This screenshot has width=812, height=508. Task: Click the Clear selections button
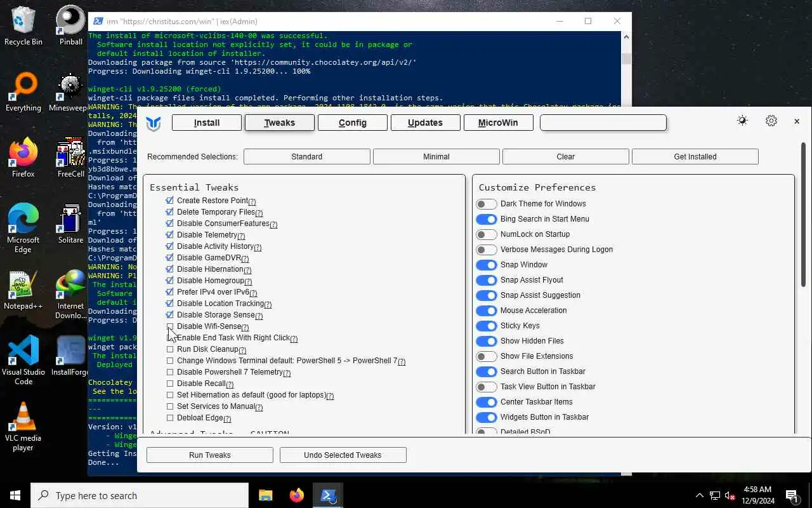click(x=566, y=156)
